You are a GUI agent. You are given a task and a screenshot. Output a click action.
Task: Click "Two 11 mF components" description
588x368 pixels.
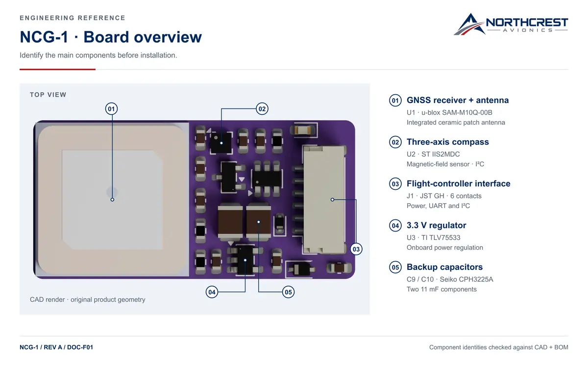441,289
